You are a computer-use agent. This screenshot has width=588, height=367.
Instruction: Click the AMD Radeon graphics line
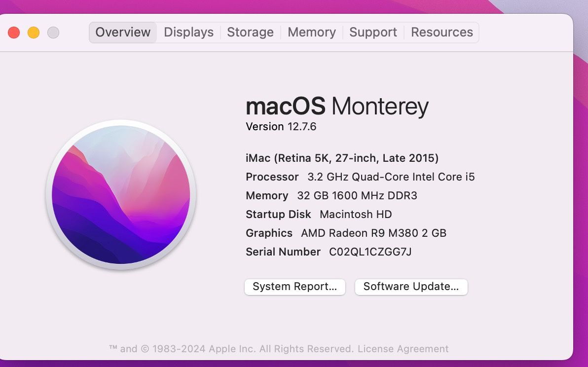point(345,233)
